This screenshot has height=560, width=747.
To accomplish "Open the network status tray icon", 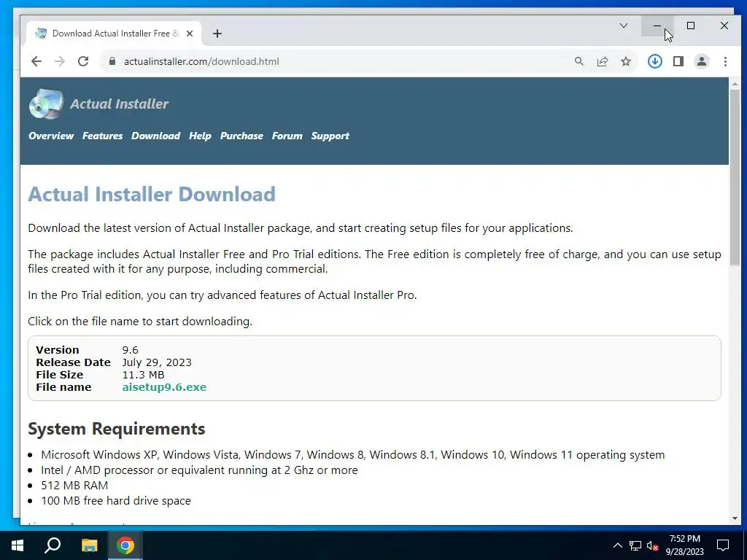I will click(635, 545).
